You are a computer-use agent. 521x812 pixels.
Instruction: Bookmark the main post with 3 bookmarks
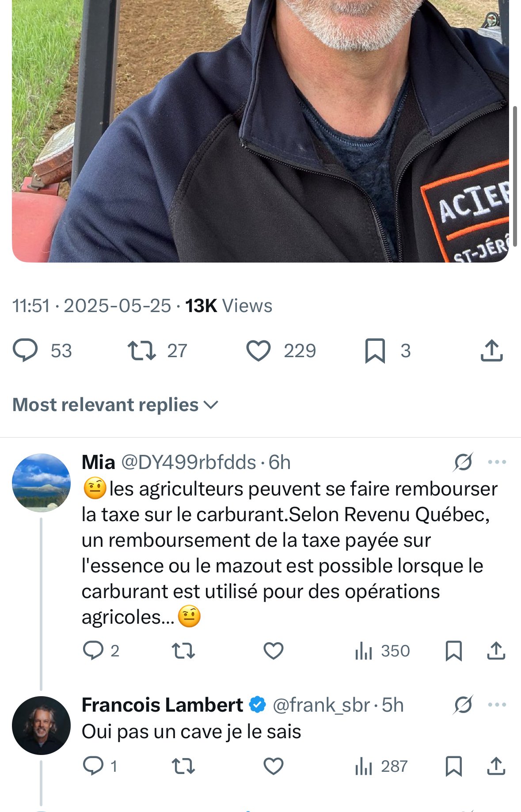(388, 351)
